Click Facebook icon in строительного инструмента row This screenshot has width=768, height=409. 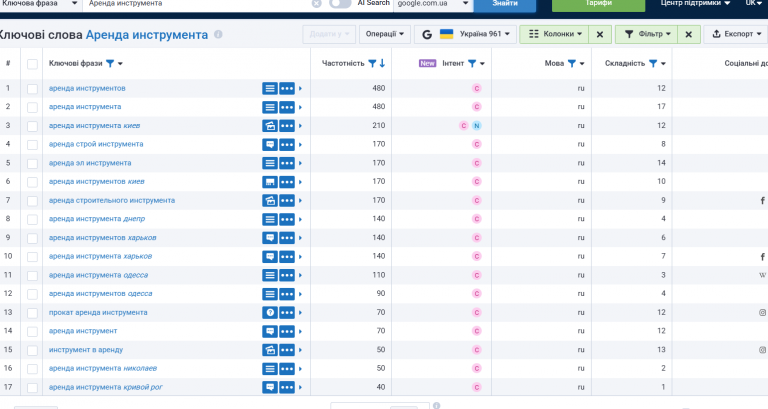[x=763, y=200]
